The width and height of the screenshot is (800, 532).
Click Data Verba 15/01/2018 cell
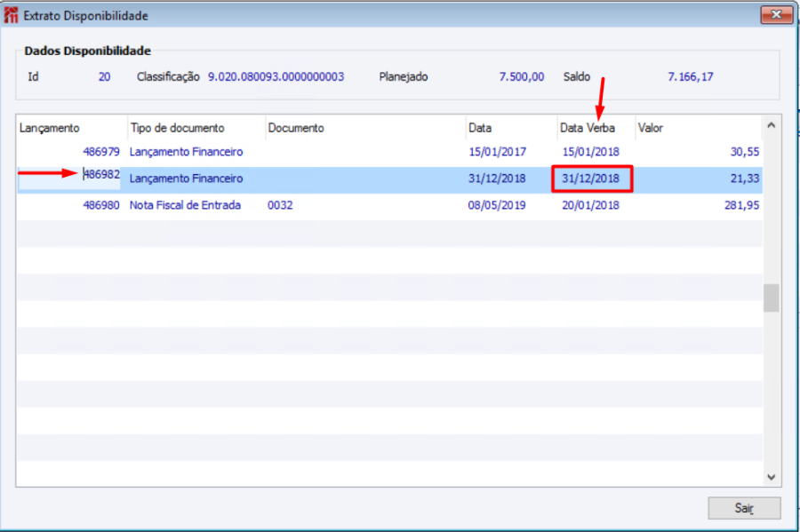(591, 152)
